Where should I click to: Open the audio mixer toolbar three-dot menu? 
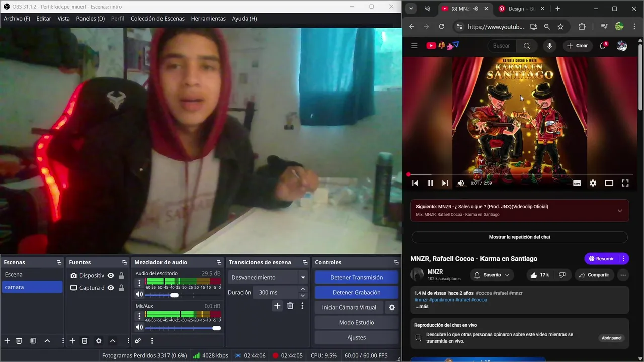click(152, 341)
